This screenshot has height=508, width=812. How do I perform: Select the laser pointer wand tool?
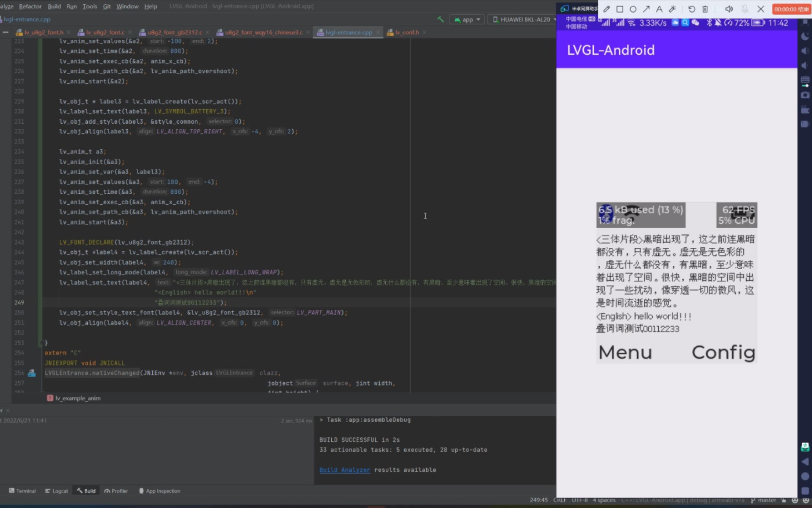click(x=672, y=9)
